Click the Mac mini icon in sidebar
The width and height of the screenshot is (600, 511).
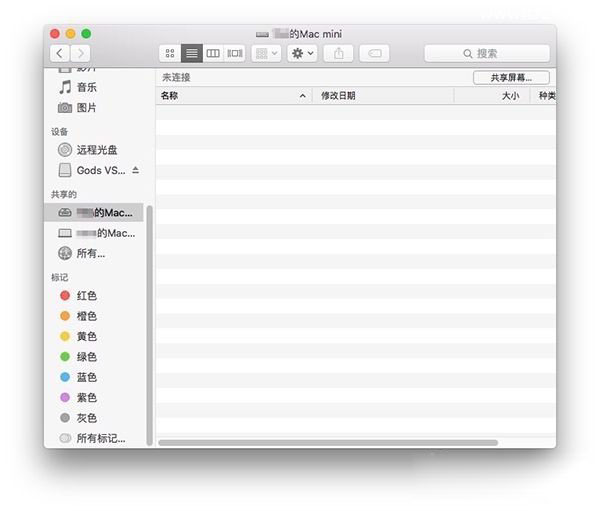click(x=65, y=212)
